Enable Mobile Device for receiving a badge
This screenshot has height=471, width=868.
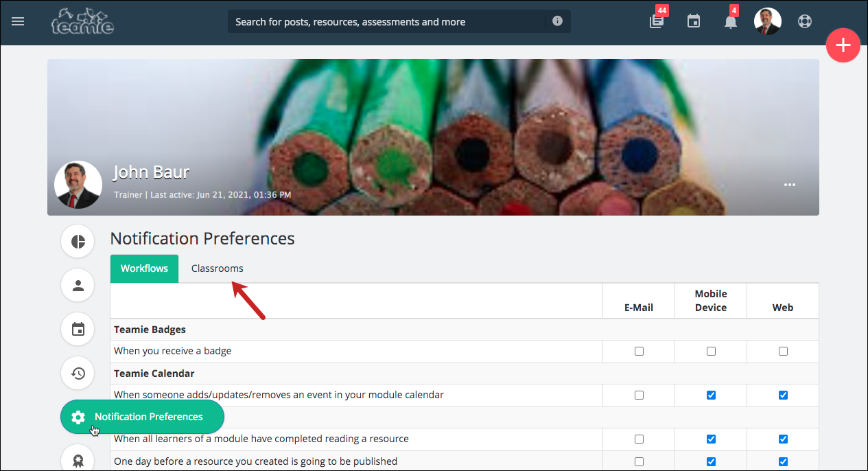[711, 351]
